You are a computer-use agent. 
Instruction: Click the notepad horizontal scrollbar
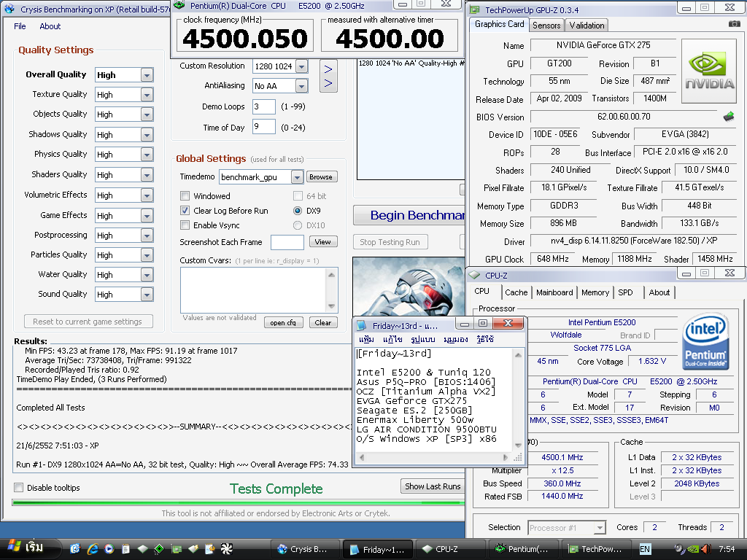click(x=435, y=458)
